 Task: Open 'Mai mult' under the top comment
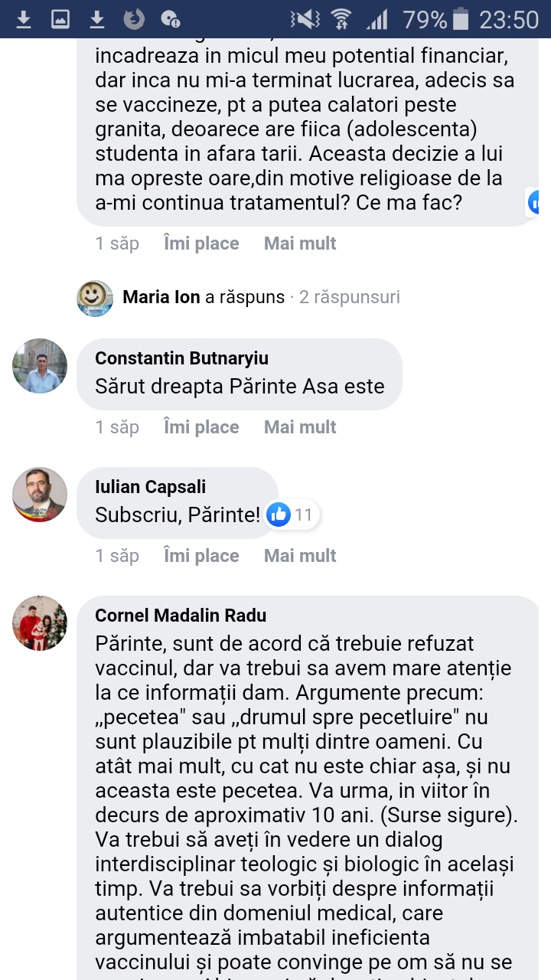point(300,243)
